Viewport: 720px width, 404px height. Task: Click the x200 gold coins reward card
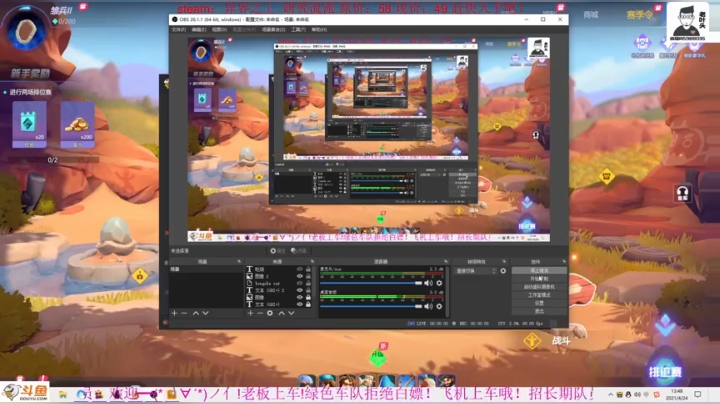(x=77, y=124)
